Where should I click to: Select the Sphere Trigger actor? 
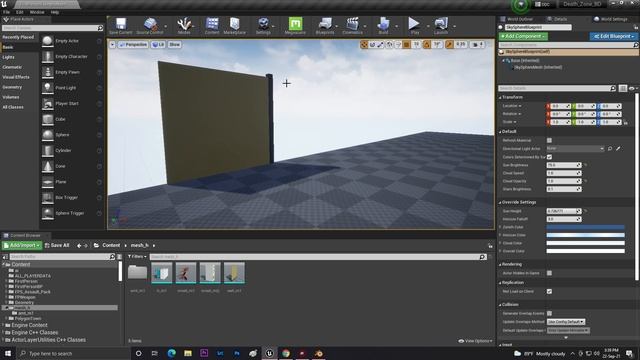coord(69,213)
